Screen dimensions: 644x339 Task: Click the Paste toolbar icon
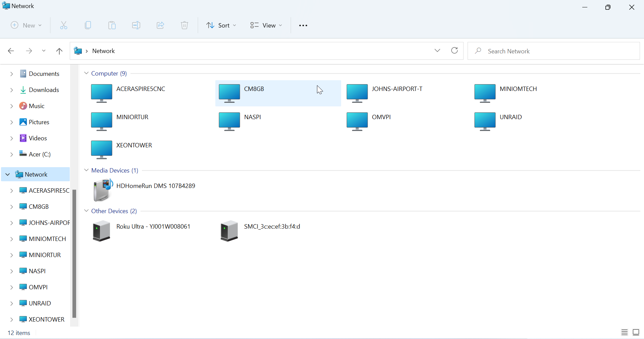pos(112,25)
